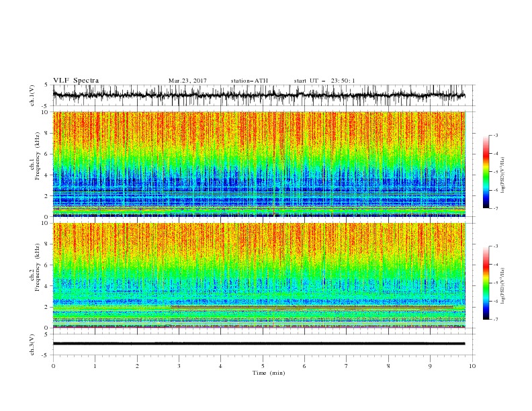The image size is (532, 411).
Task: Click the time axis tick label "7"
Action: tap(347, 366)
